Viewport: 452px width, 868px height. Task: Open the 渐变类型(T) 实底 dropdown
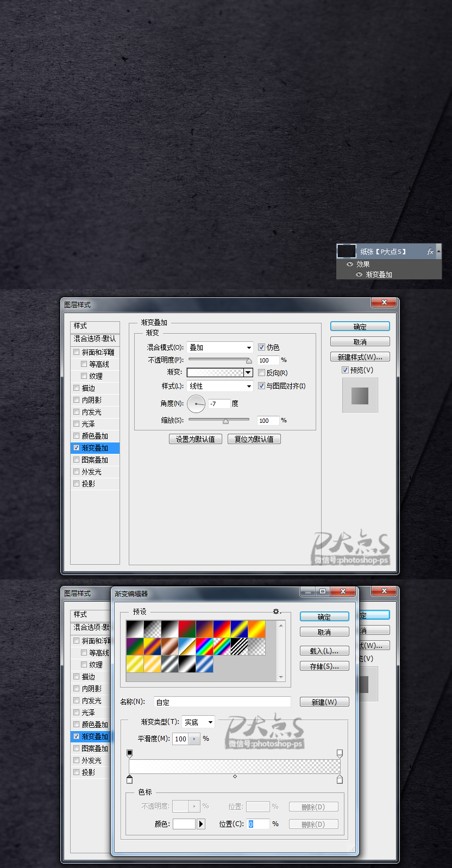pos(198,722)
